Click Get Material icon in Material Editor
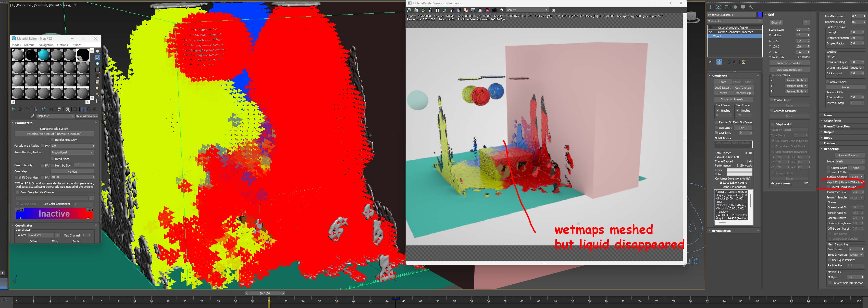The image size is (868, 308). tap(14, 109)
